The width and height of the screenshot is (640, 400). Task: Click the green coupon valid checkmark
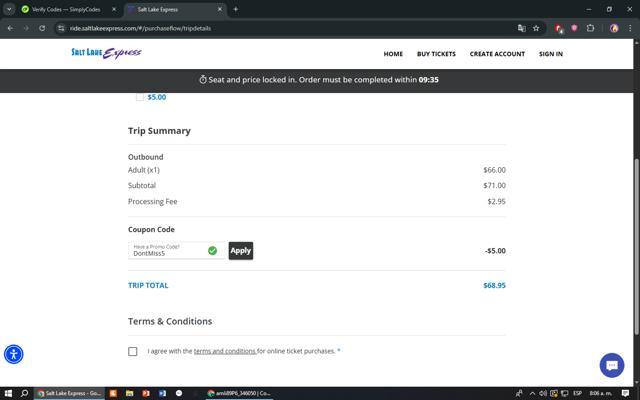pyautogui.click(x=212, y=251)
